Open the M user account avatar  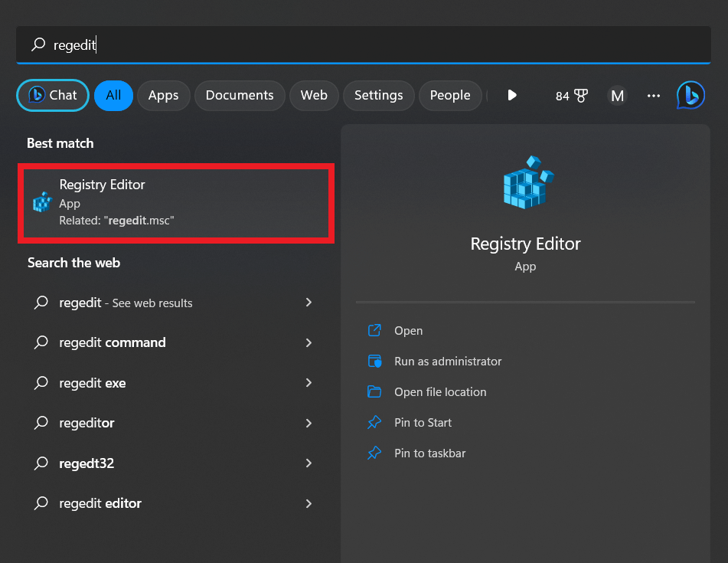pos(617,96)
